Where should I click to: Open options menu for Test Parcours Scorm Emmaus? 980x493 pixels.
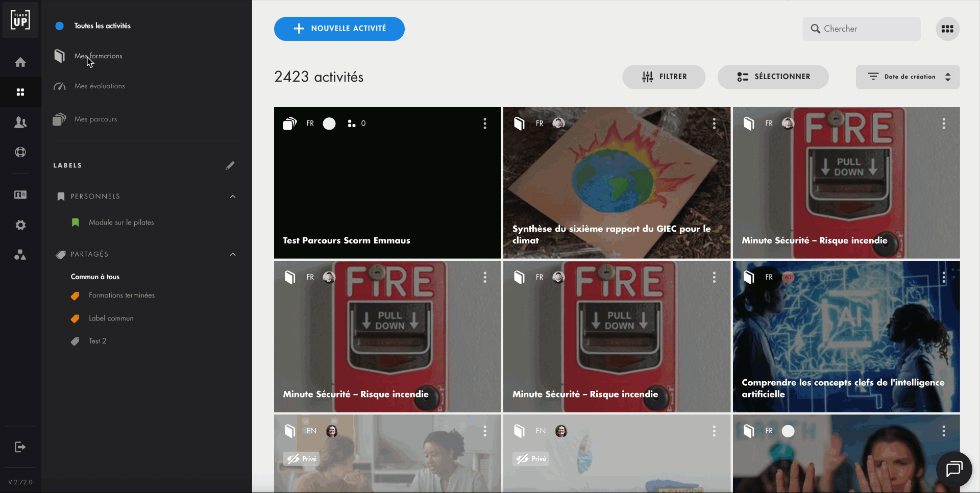[484, 124]
